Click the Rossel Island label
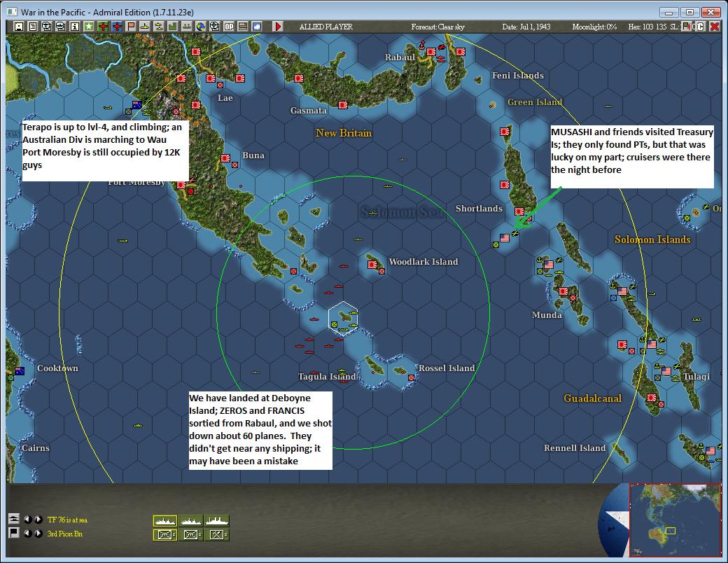The image size is (728, 563). (x=447, y=368)
